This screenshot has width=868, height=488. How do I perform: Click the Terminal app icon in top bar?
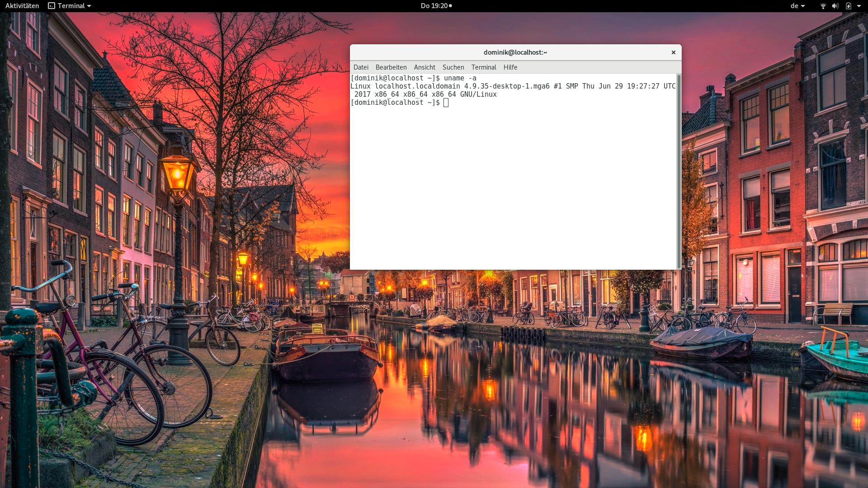point(52,6)
